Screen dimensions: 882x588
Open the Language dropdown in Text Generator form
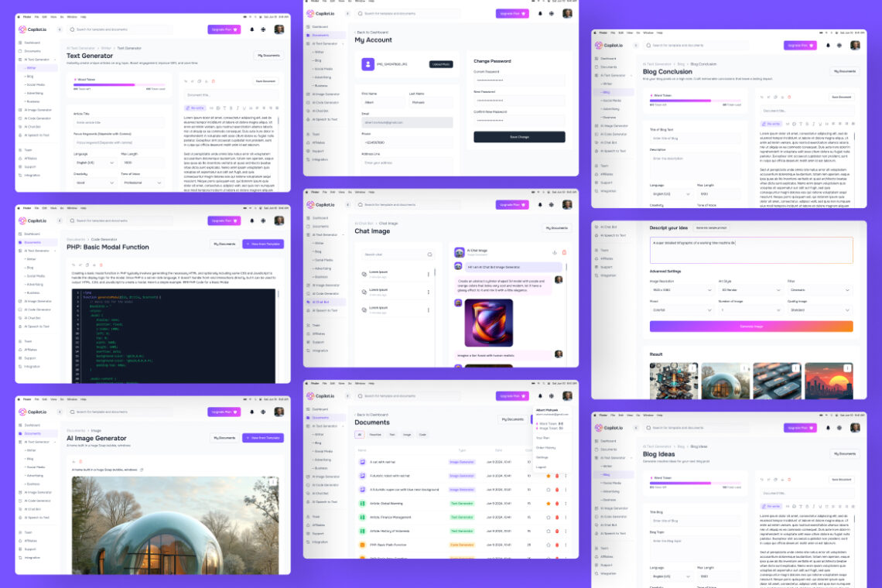pos(94,162)
